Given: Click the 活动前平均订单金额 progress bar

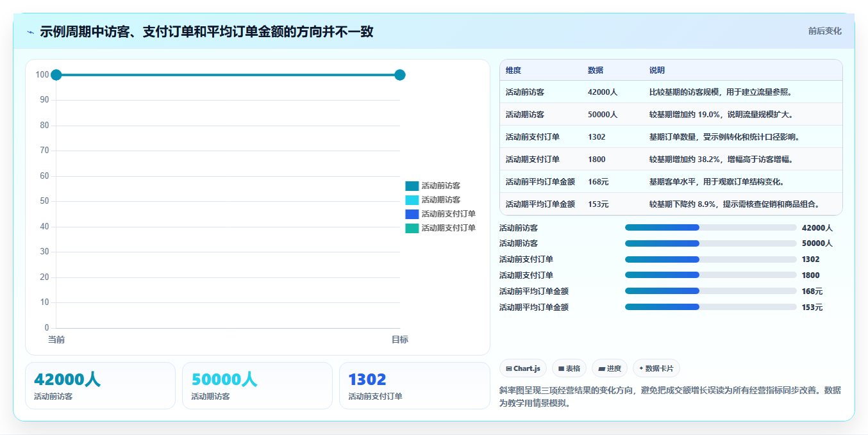Looking at the screenshot, I should [x=711, y=291].
